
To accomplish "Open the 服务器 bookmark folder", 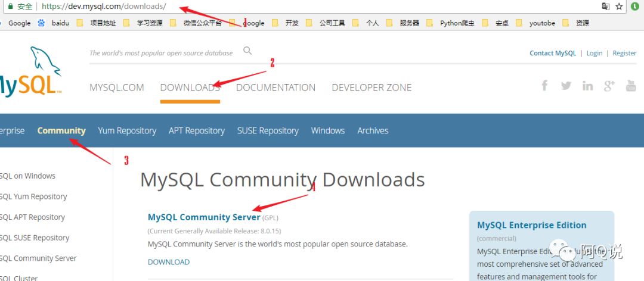I will click(x=402, y=23).
